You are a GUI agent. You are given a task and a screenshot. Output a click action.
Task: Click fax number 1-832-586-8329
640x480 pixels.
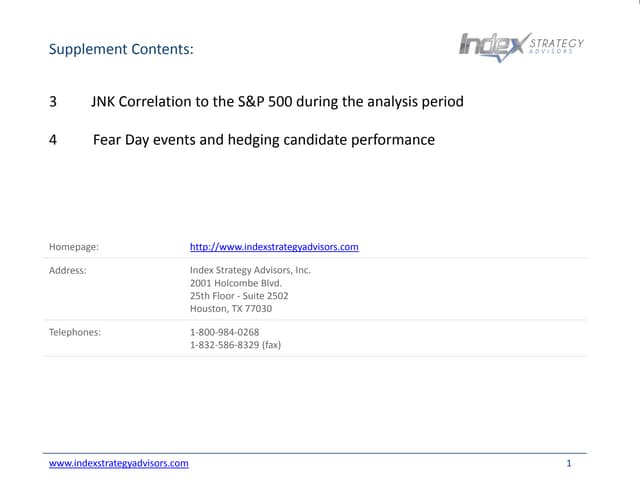coord(235,345)
